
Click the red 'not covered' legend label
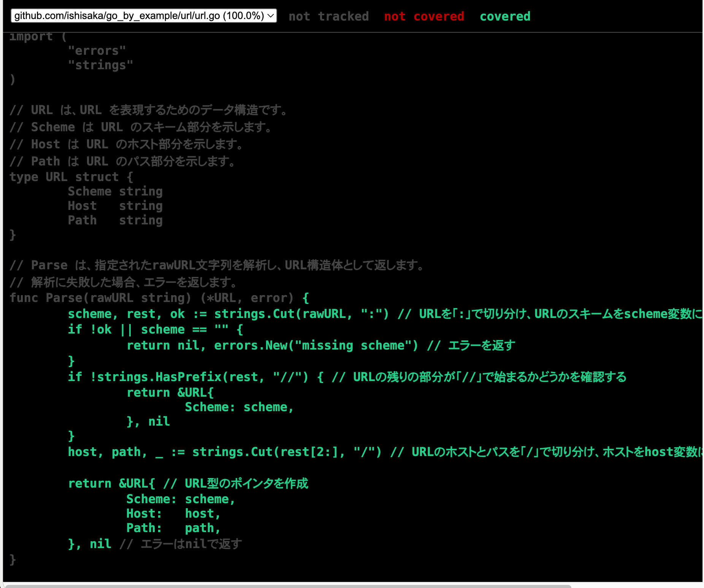click(x=424, y=16)
